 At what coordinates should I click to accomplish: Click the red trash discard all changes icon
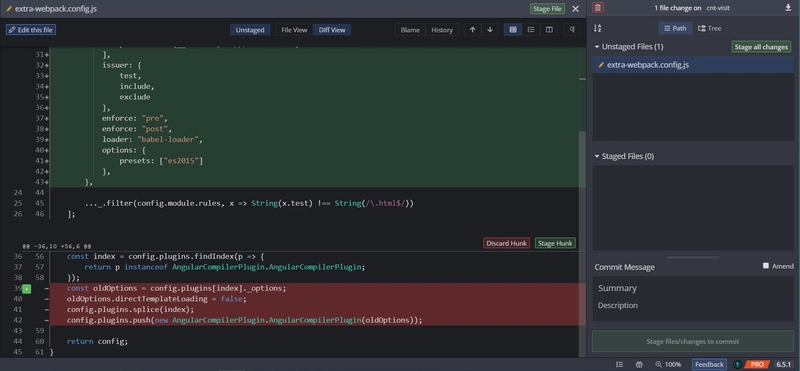point(598,8)
